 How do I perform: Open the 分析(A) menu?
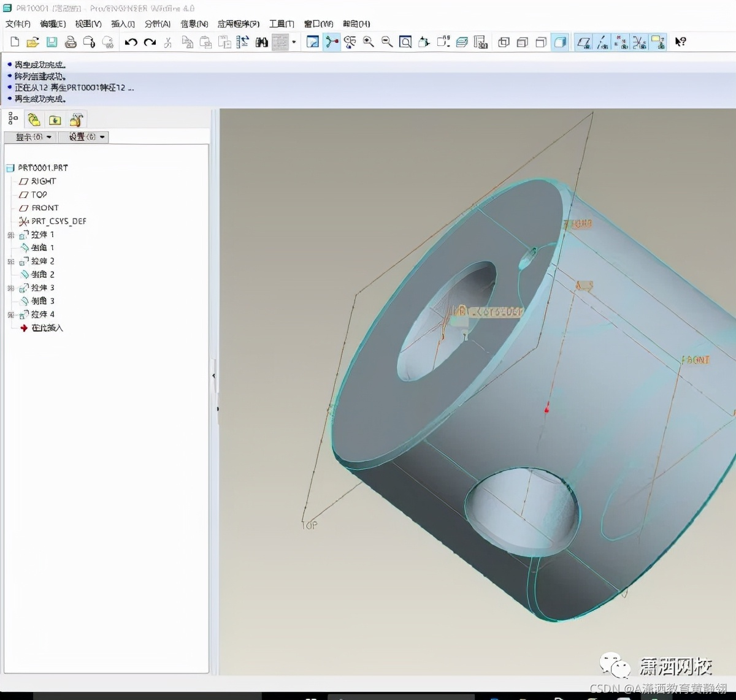coord(158,24)
